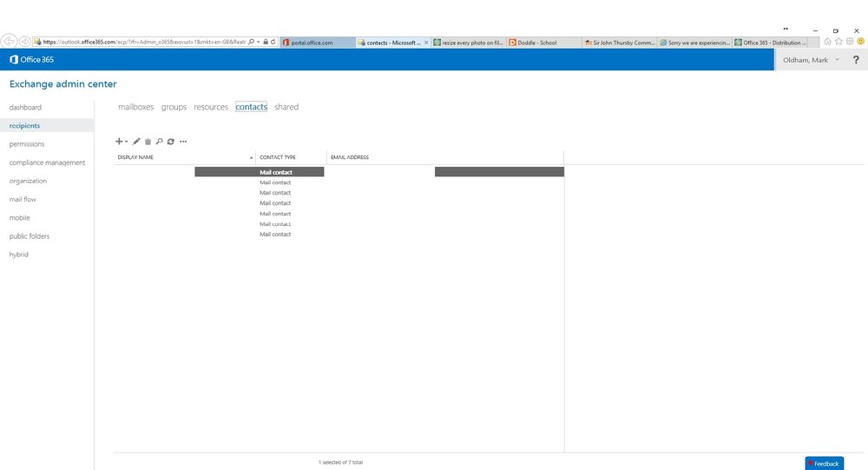Image resolution: width=868 pixels, height=470 pixels.
Task: Click the address bar search magnifier
Action: click(252, 42)
